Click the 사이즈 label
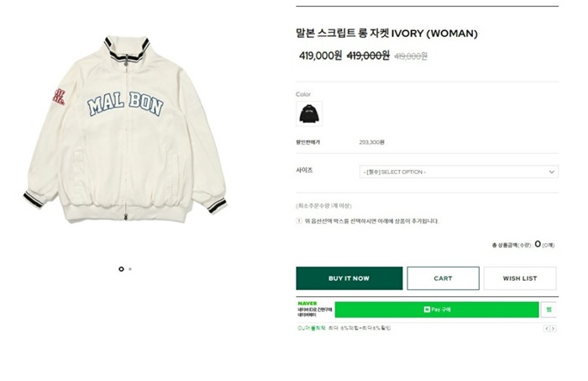Image resolution: width=588 pixels, height=381 pixels. click(304, 170)
